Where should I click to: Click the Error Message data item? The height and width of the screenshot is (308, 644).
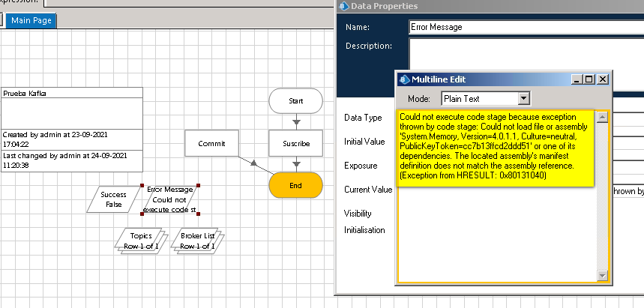(x=169, y=199)
